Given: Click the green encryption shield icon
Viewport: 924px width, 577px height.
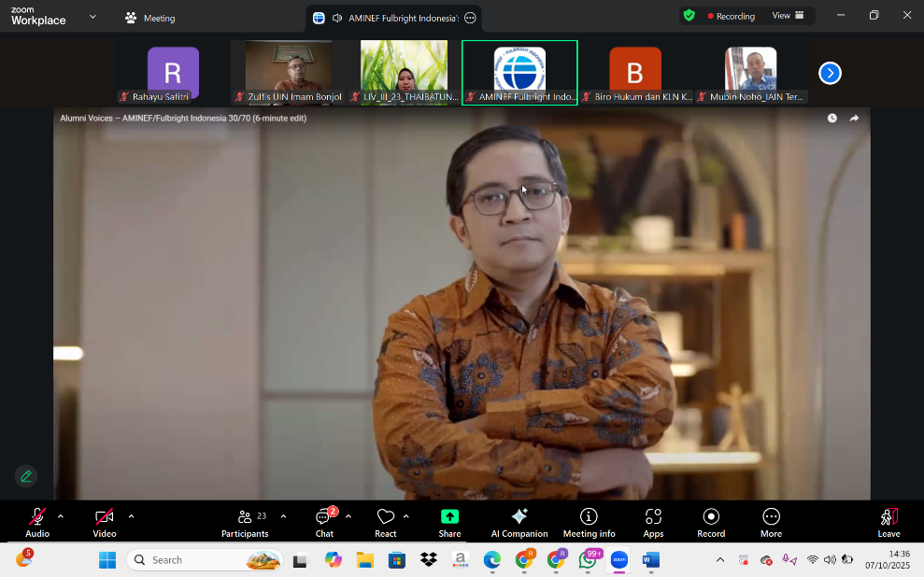Looking at the screenshot, I should click(689, 16).
